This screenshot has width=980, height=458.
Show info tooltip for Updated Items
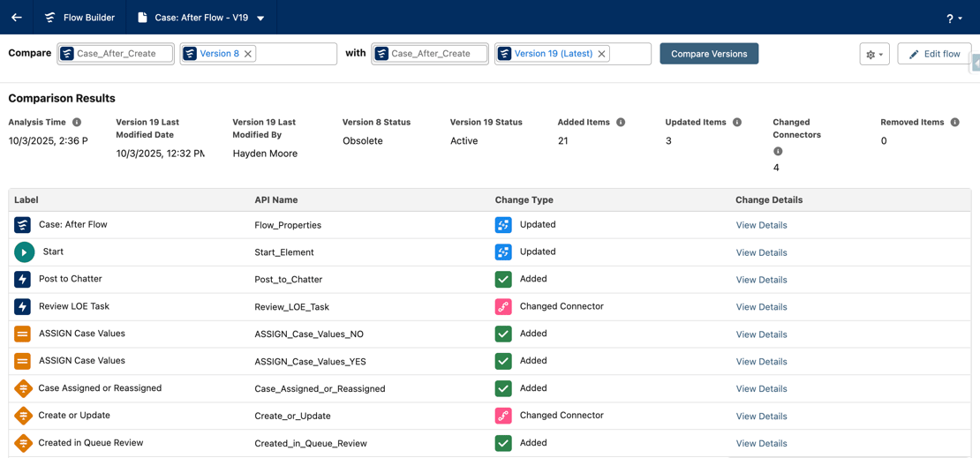[x=737, y=123]
